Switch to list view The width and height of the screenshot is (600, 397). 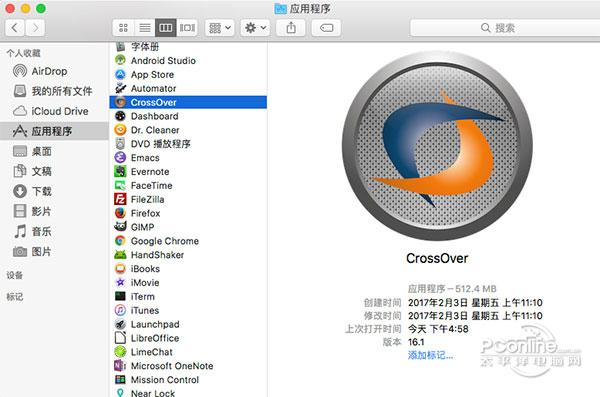pyautogui.click(x=145, y=28)
